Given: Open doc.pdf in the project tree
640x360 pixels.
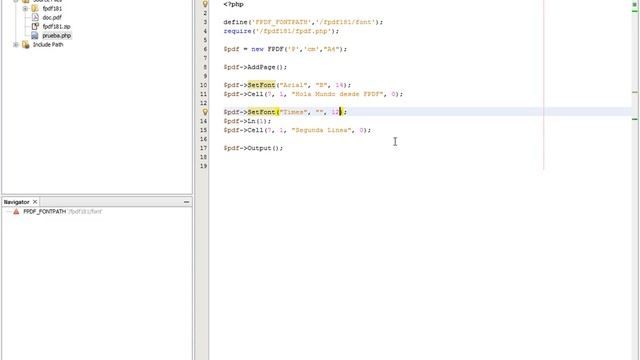Looking at the screenshot, I should point(52,18).
